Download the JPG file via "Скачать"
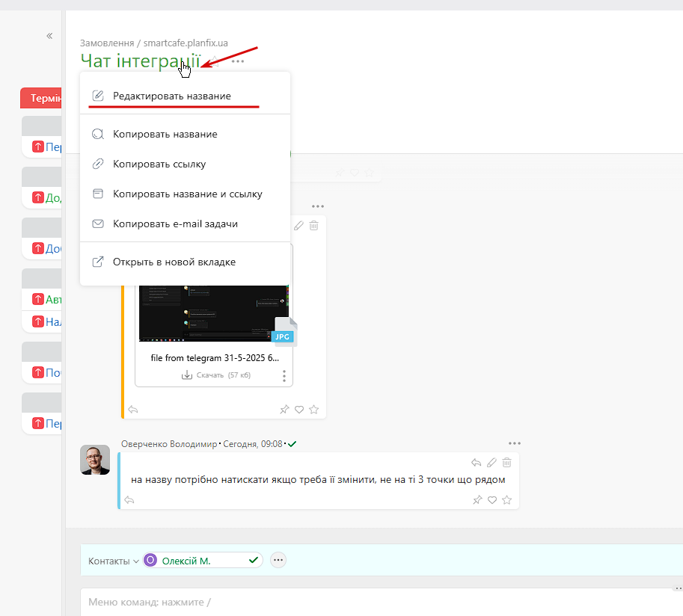Screen dimensions: 683x616 pyautogui.click(x=216, y=375)
